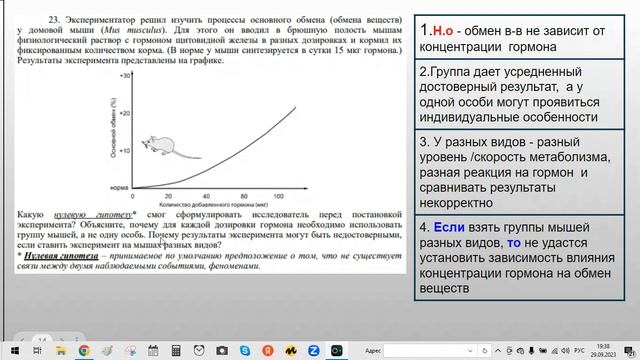
Task: Click the mouse illustration on the graph
Action: click(x=171, y=146)
